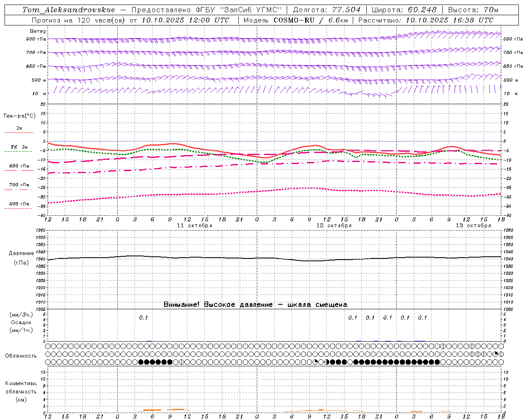525x420 pixels.
Task: Click the 'Облачность' cloud cover label
Action: (x=21, y=356)
